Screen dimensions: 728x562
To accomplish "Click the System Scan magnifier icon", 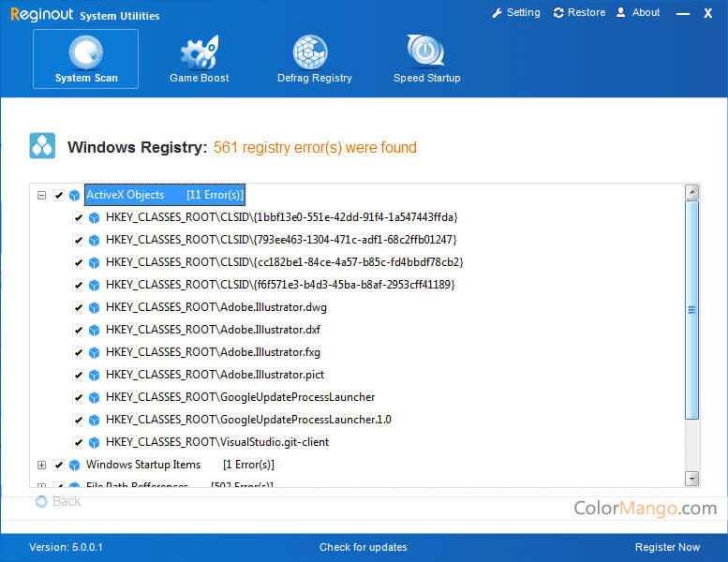I will 86,52.
